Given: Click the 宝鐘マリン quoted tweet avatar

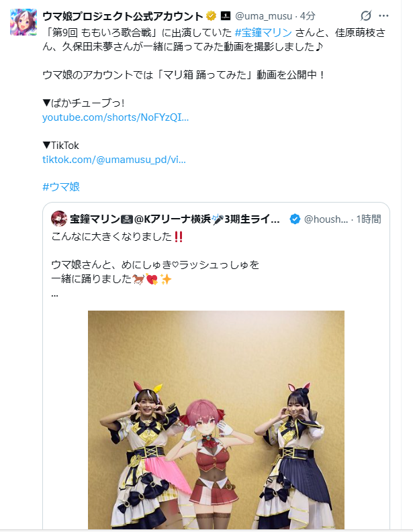Looking at the screenshot, I should coord(59,219).
